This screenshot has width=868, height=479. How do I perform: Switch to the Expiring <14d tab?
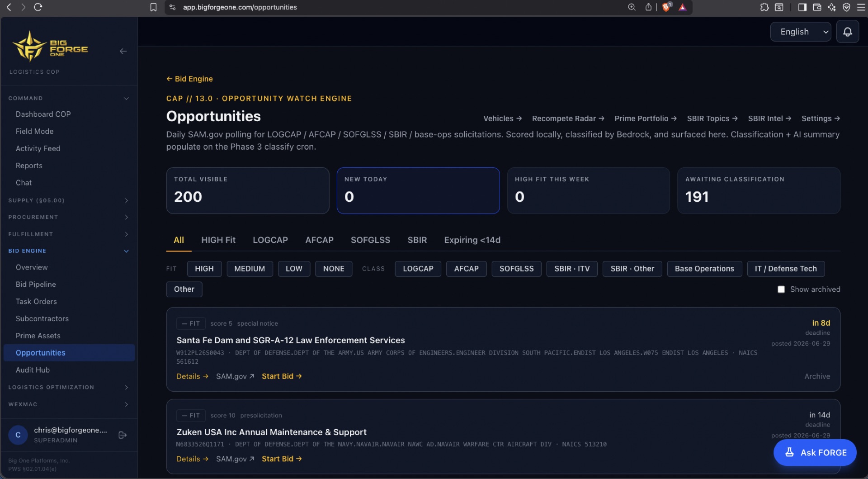coord(472,240)
